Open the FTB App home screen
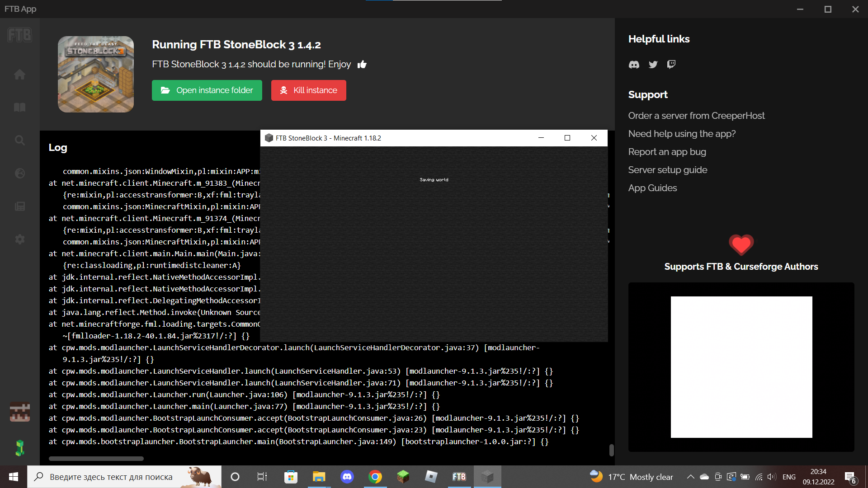The height and width of the screenshot is (488, 868). [20, 74]
